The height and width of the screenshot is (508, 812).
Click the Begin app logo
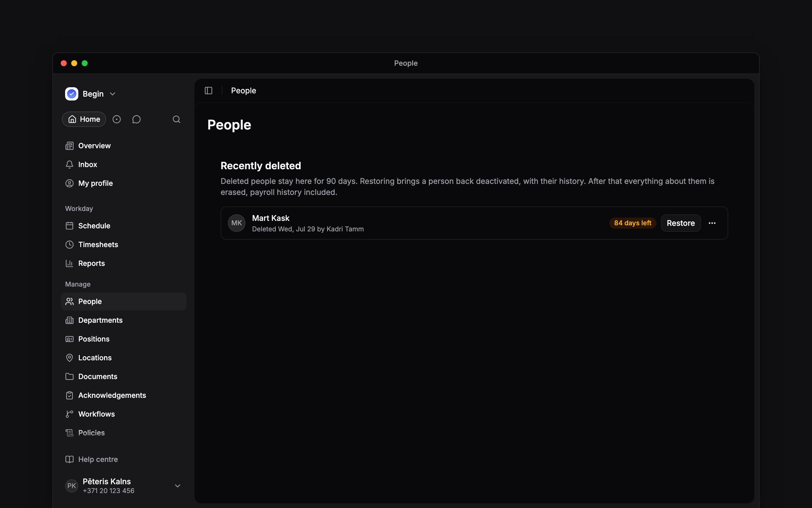point(71,94)
